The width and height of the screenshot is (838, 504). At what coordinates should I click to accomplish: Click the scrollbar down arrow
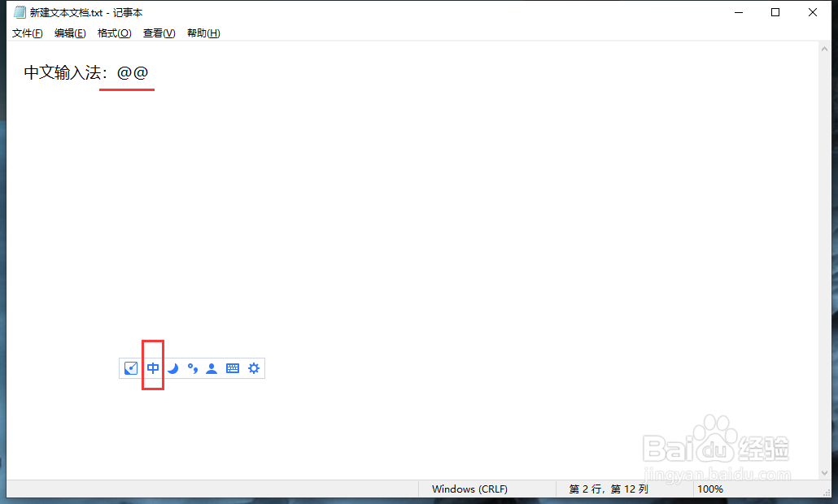tap(824, 473)
